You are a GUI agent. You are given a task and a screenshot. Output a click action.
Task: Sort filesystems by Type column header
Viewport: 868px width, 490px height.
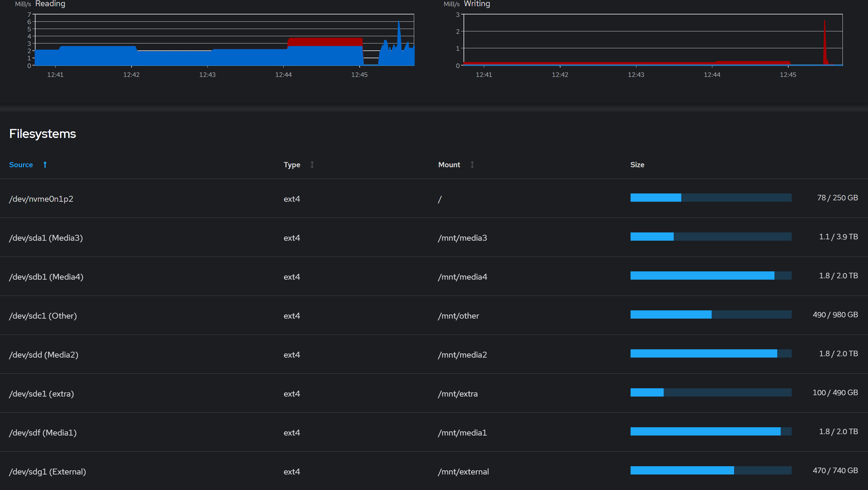(x=292, y=165)
